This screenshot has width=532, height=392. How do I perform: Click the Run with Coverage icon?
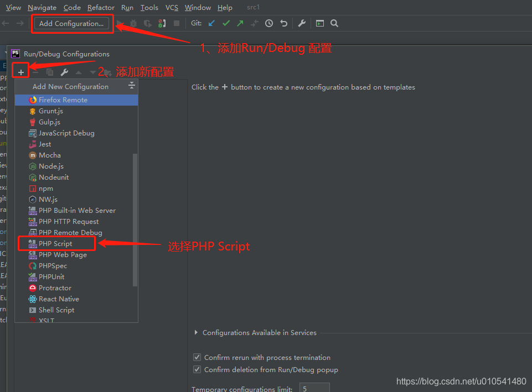coord(148,23)
